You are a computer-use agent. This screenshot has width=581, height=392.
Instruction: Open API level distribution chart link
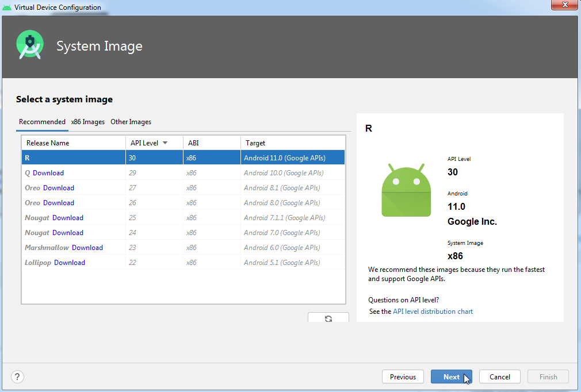[433, 312]
